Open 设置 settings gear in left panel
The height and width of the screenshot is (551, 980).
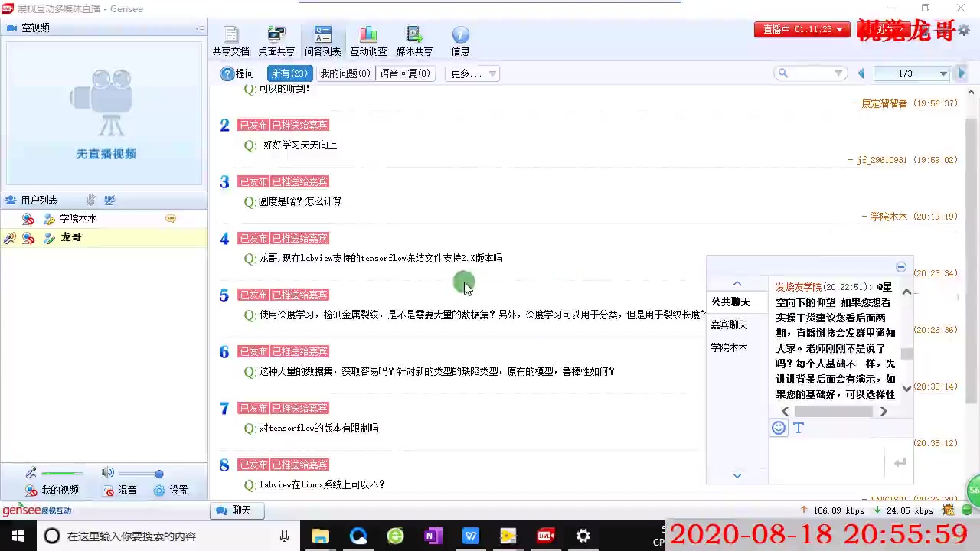[x=170, y=490]
